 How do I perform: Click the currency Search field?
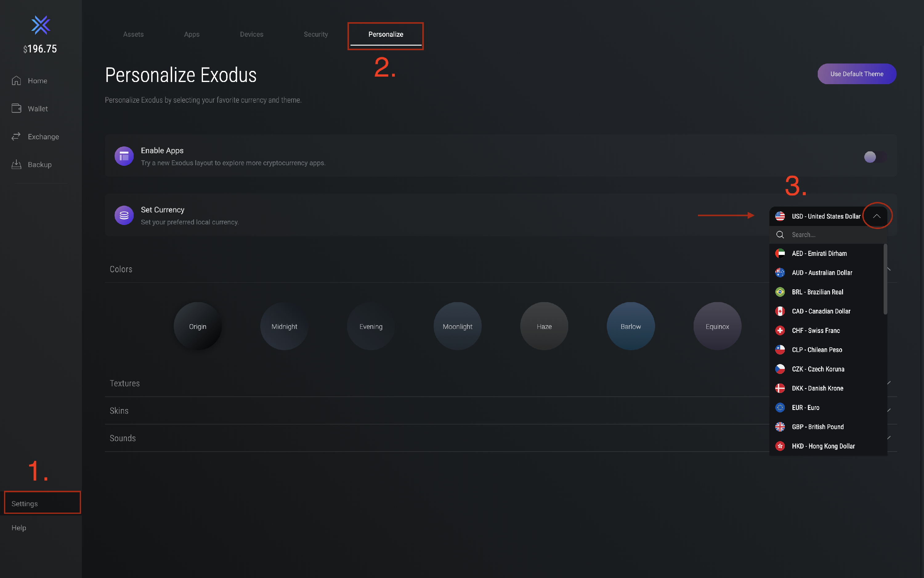[828, 234]
